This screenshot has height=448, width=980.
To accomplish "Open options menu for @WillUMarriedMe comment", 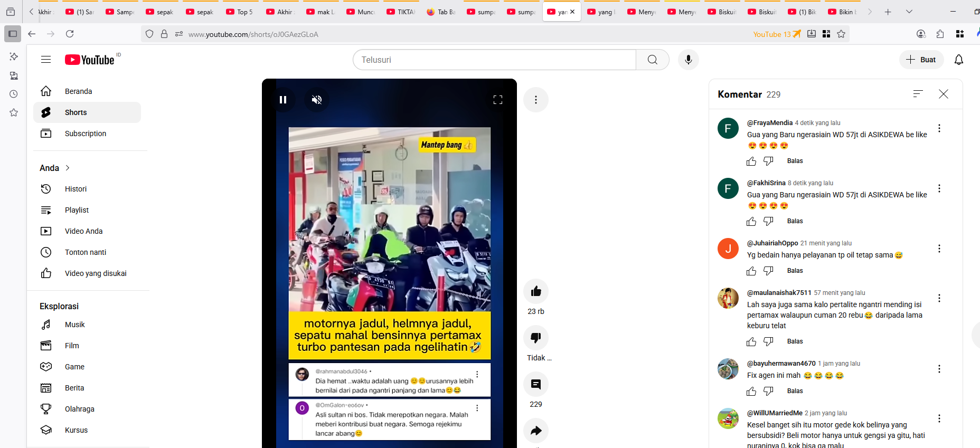I will coord(939,418).
